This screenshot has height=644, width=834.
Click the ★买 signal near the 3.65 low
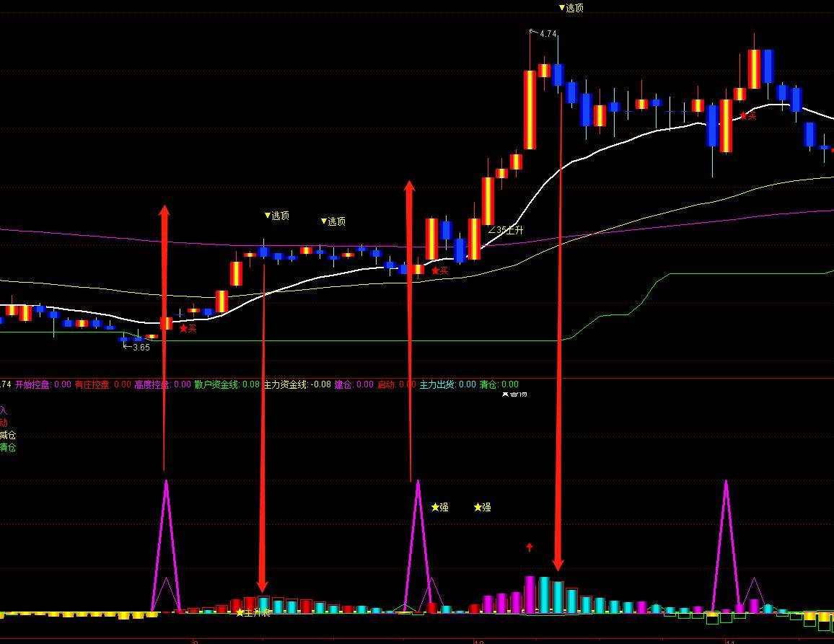tap(188, 329)
